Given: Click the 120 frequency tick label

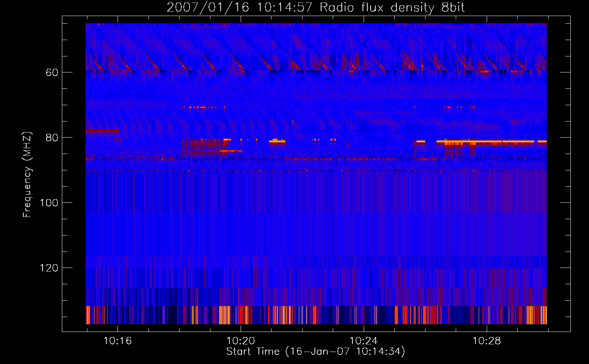Looking at the screenshot, I should pos(49,268).
